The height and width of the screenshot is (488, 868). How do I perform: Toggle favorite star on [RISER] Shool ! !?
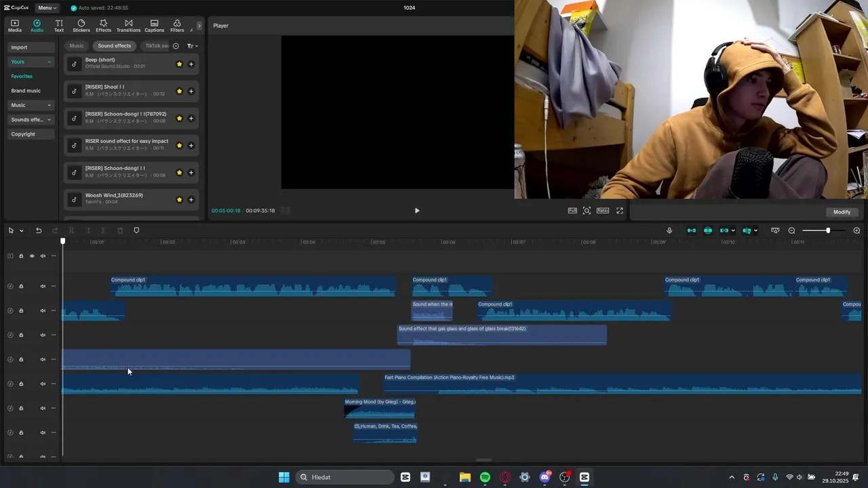coord(179,91)
